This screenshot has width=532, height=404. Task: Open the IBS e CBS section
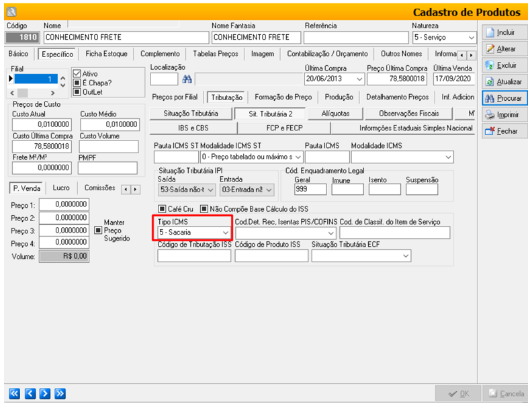click(192, 127)
